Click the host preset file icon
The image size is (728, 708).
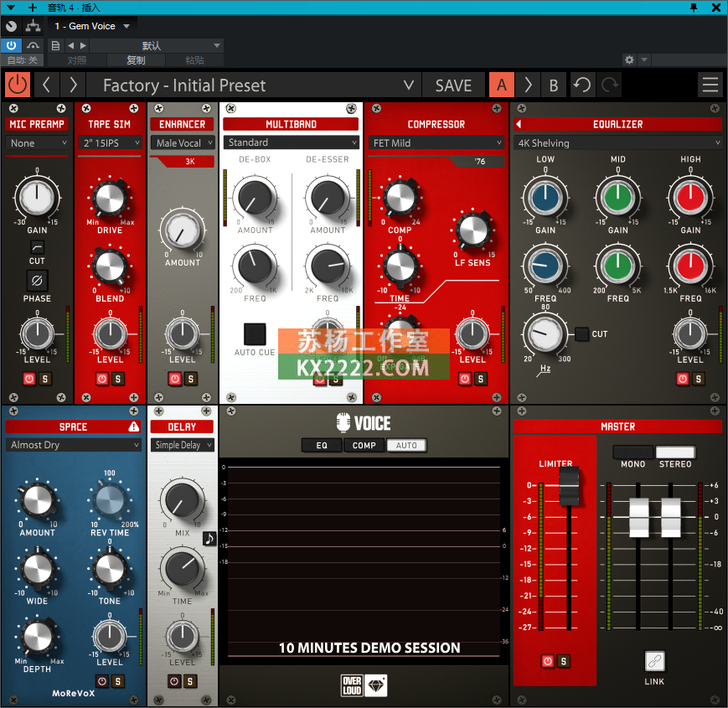point(55,45)
